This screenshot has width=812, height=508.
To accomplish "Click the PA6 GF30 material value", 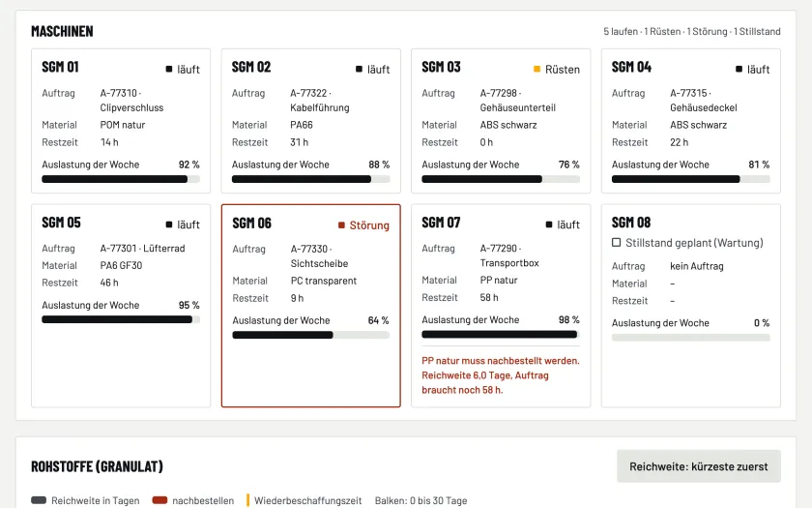I will [121, 265].
